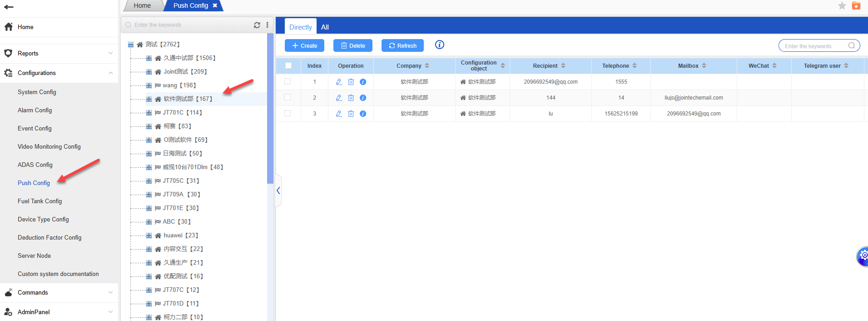Check the checkbox for row 1
868x321 pixels.
pos(288,81)
